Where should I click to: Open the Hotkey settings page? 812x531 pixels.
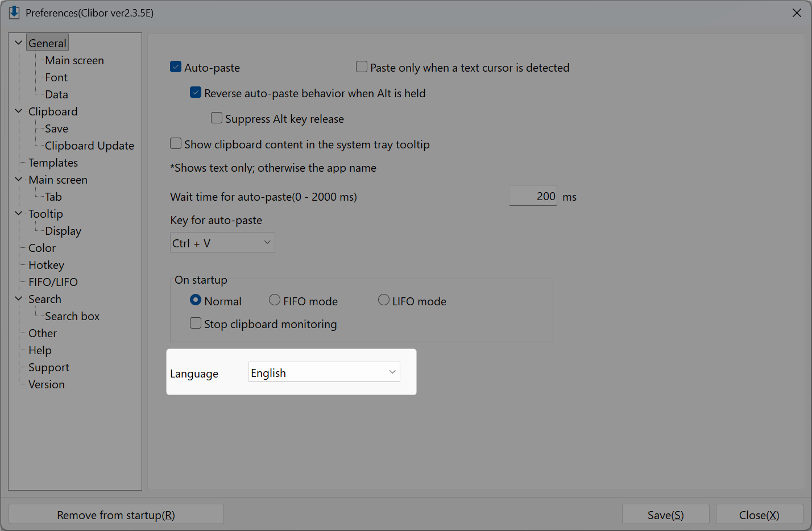point(46,265)
